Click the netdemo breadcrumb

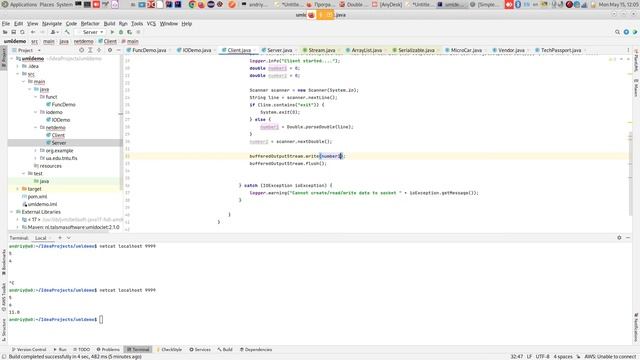[83, 41]
